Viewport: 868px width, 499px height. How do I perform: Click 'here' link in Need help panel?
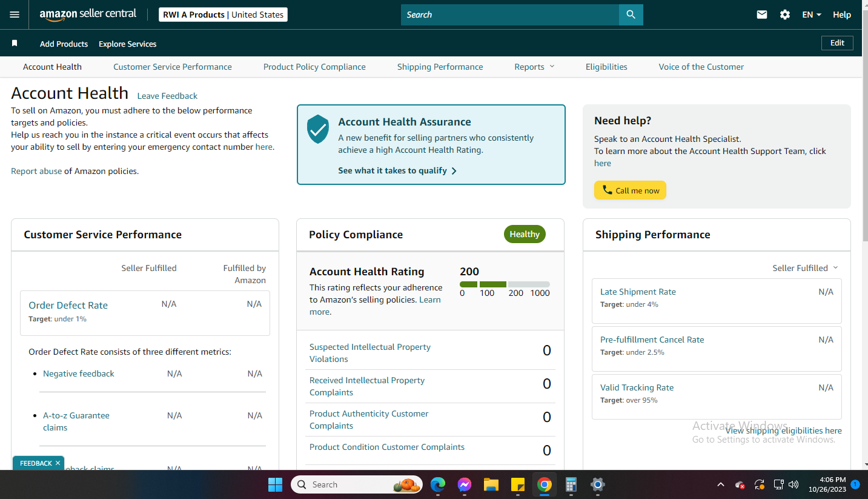click(x=603, y=163)
